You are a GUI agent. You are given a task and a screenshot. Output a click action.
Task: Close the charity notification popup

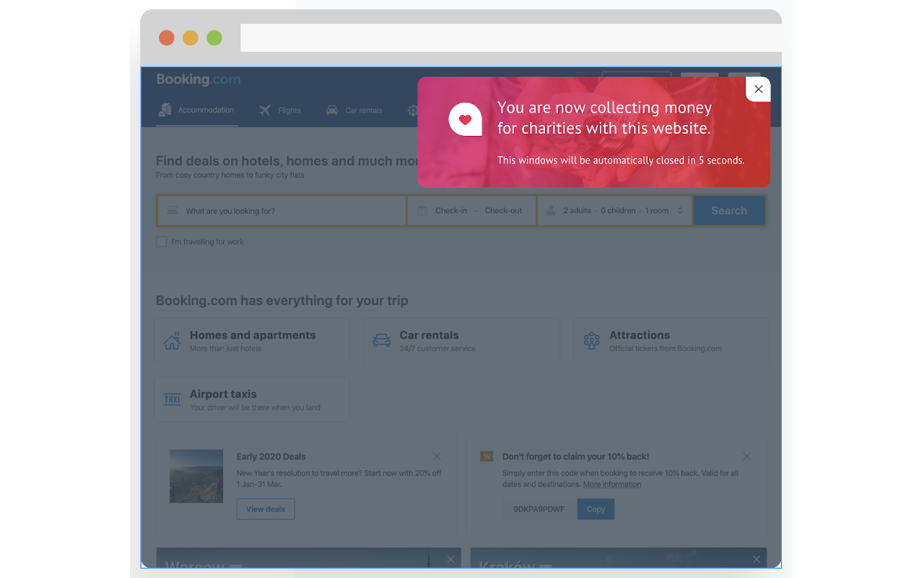(758, 90)
